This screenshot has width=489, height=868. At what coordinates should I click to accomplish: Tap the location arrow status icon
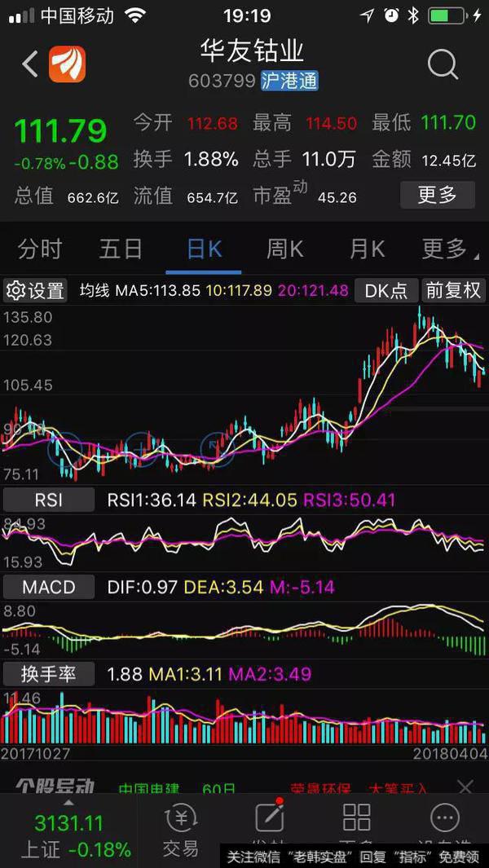click(x=367, y=15)
